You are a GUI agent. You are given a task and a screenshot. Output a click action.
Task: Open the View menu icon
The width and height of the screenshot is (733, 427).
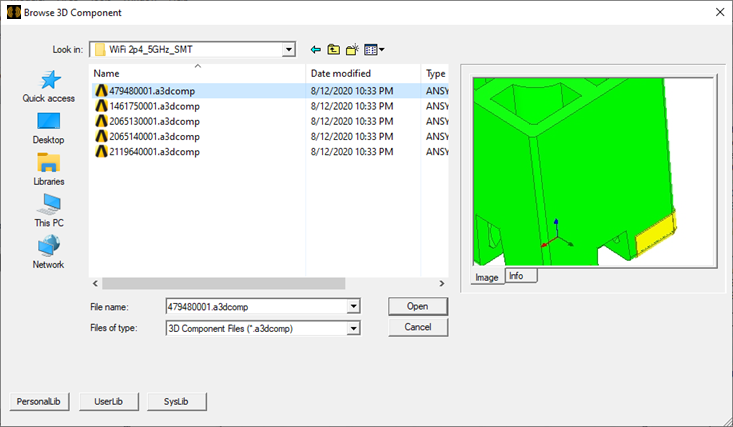pyautogui.click(x=374, y=49)
